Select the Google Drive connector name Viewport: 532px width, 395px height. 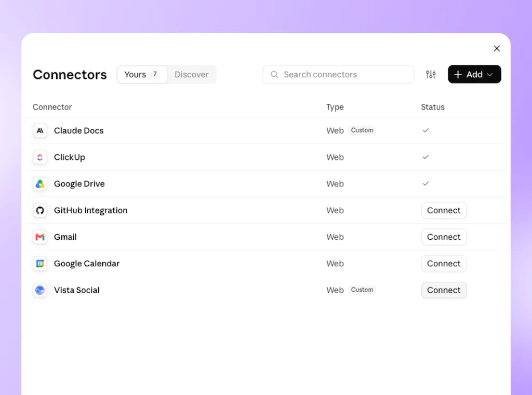[x=79, y=184]
